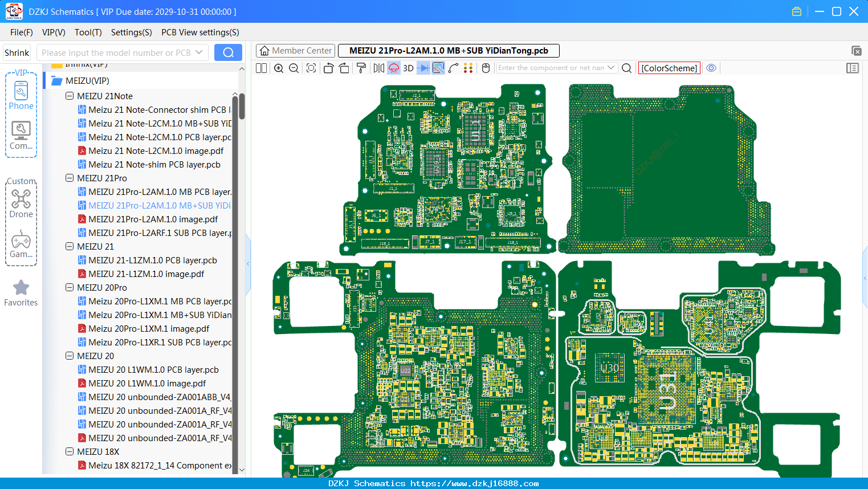868x489 pixels.
Task: Open Meizu 21 Note-shim PCB layer.pcb
Action: (x=149, y=165)
